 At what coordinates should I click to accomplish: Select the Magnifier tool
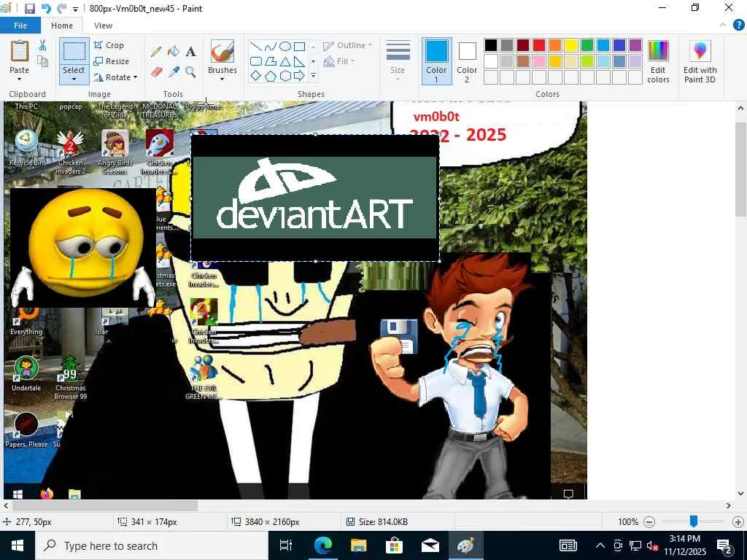pyautogui.click(x=190, y=72)
